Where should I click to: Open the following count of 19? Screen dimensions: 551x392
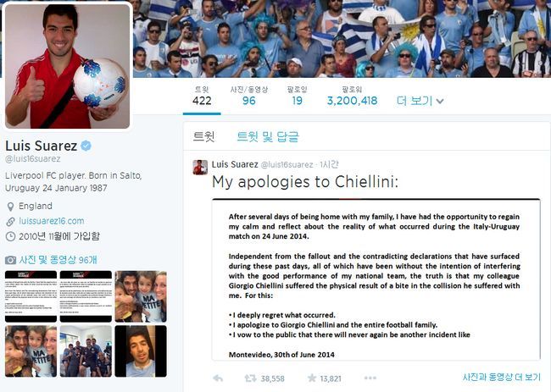(298, 97)
